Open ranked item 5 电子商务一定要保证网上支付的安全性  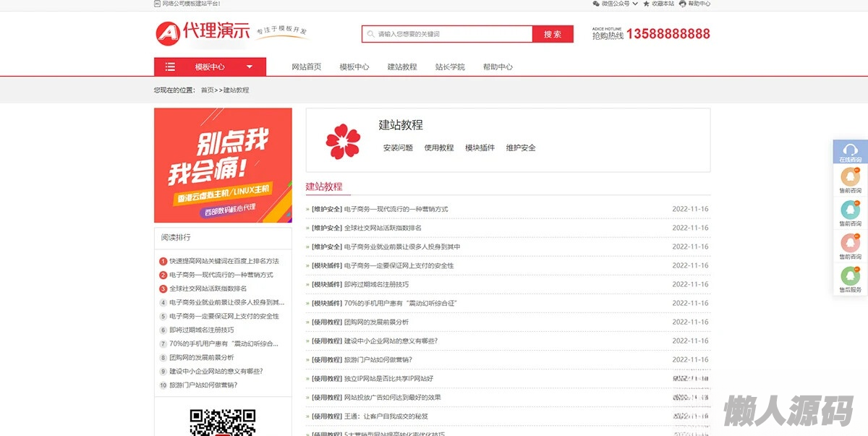[224, 316]
